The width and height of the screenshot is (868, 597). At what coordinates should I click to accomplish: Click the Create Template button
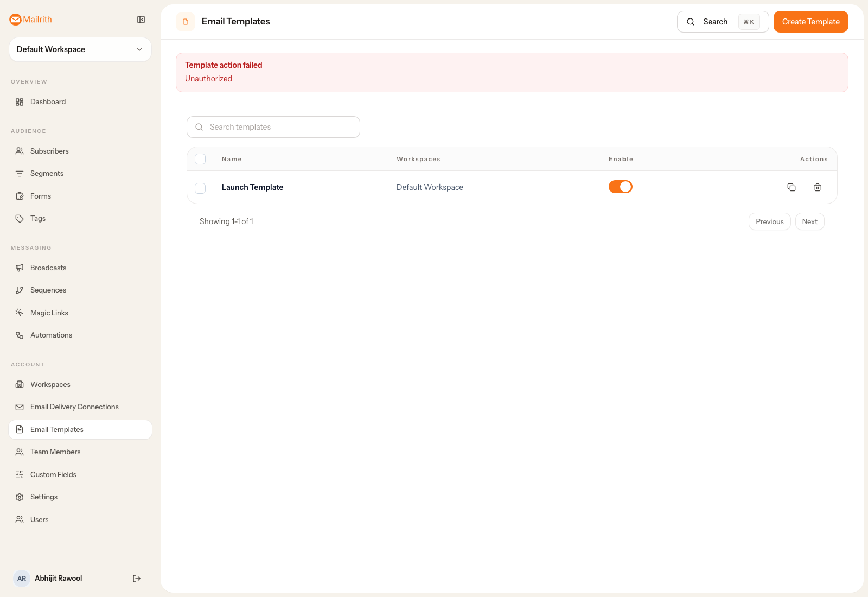pos(810,22)
